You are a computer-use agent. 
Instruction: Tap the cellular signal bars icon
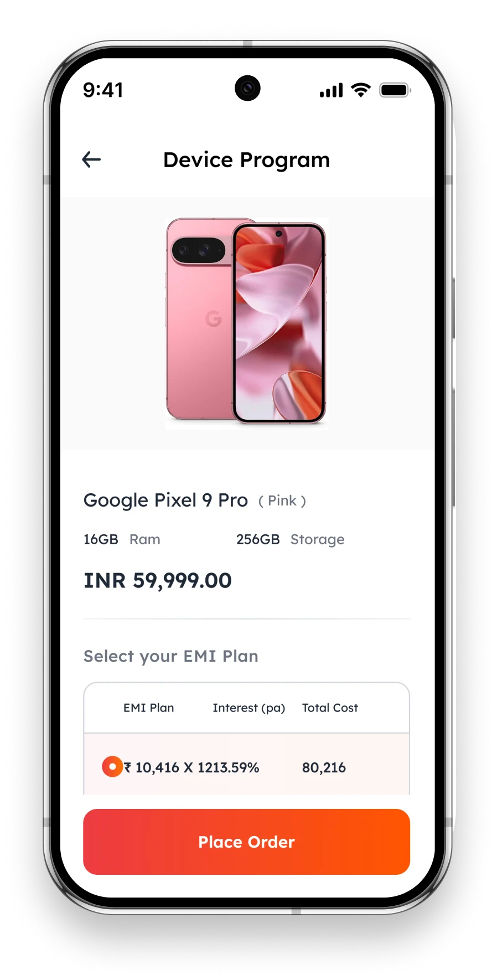pos(331,90)
